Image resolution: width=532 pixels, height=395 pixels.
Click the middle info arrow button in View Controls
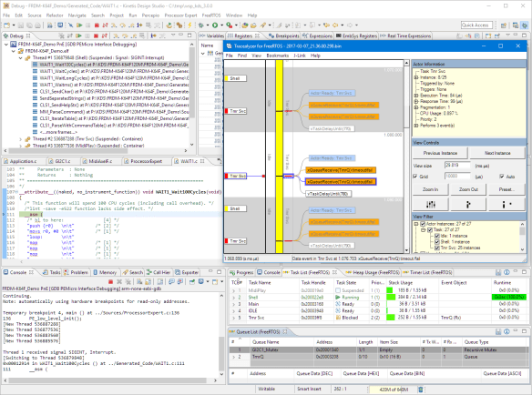pyautogui.click(x=468, y=205)
